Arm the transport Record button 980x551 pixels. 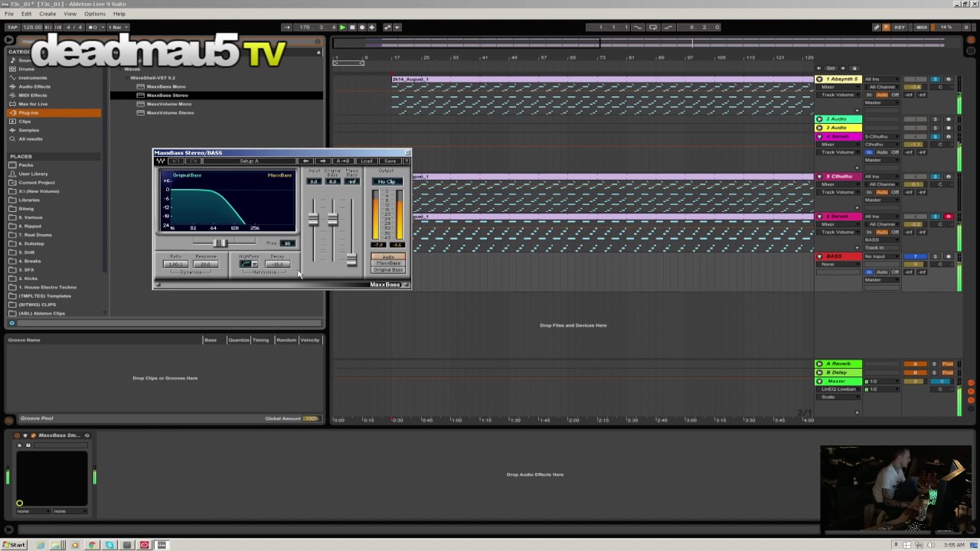click(x=362, y=28)
